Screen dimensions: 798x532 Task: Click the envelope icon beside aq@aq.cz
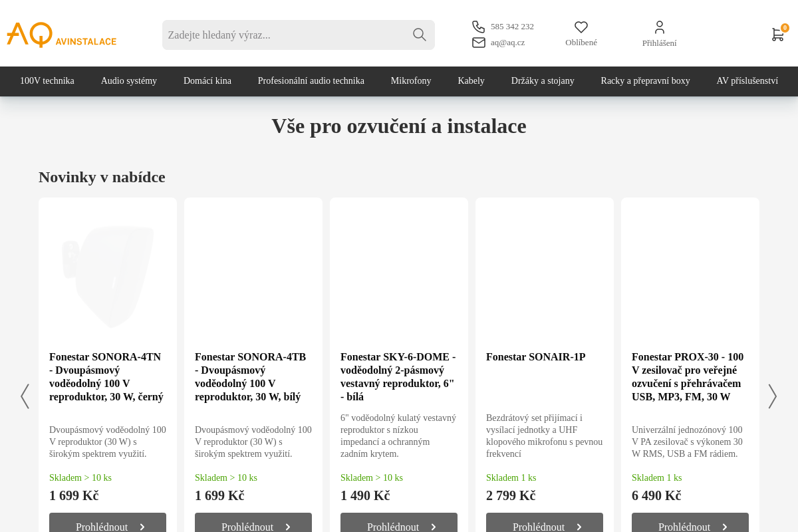pos(479,43)
